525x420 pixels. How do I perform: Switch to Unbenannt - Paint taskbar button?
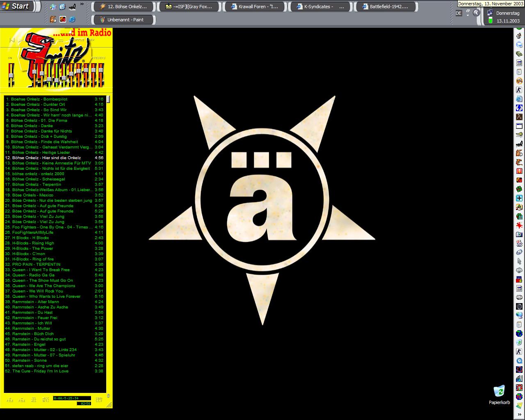[123, 19]
